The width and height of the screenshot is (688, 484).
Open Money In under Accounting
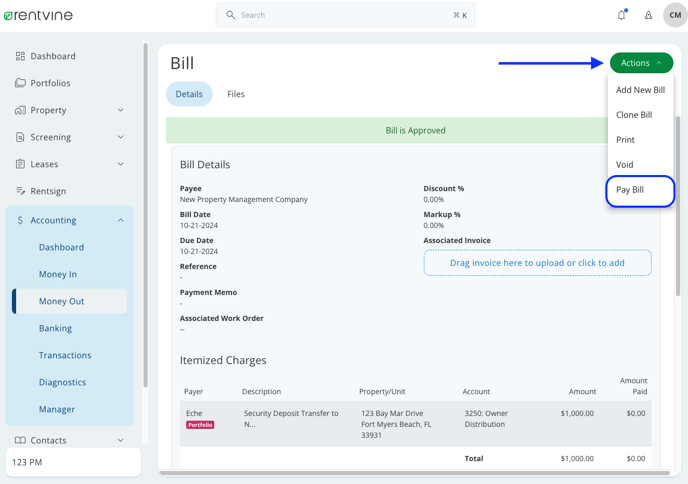pos(58,274)
